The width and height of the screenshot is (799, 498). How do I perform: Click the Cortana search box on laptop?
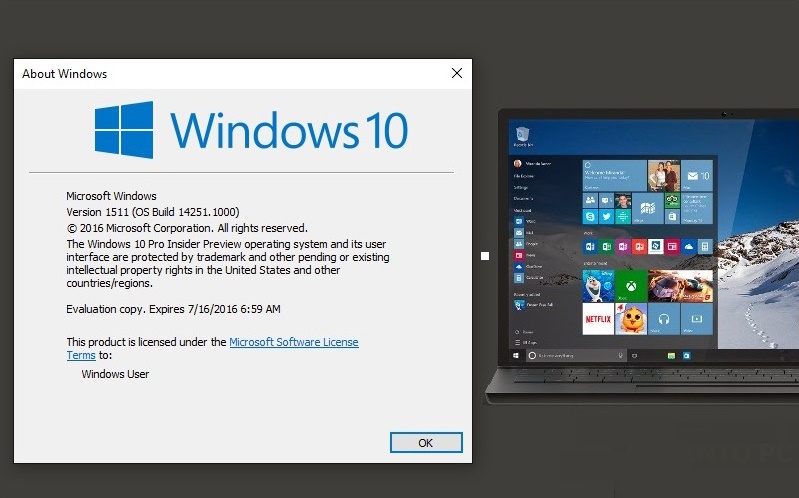point(575,355)
